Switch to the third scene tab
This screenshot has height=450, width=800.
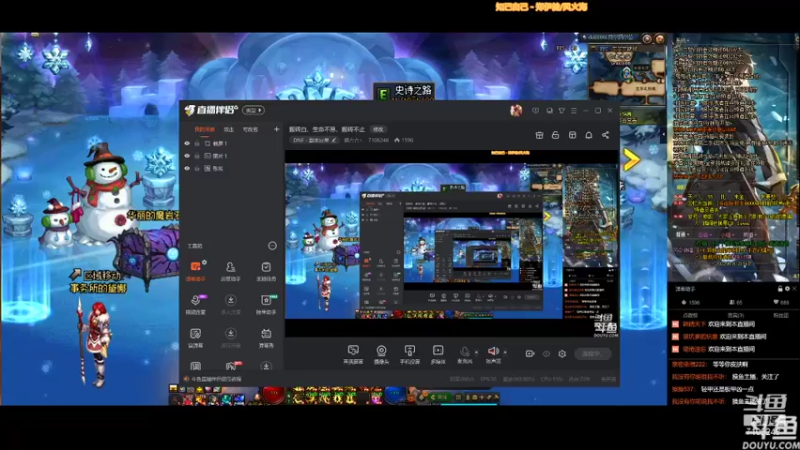coord(250,130)
